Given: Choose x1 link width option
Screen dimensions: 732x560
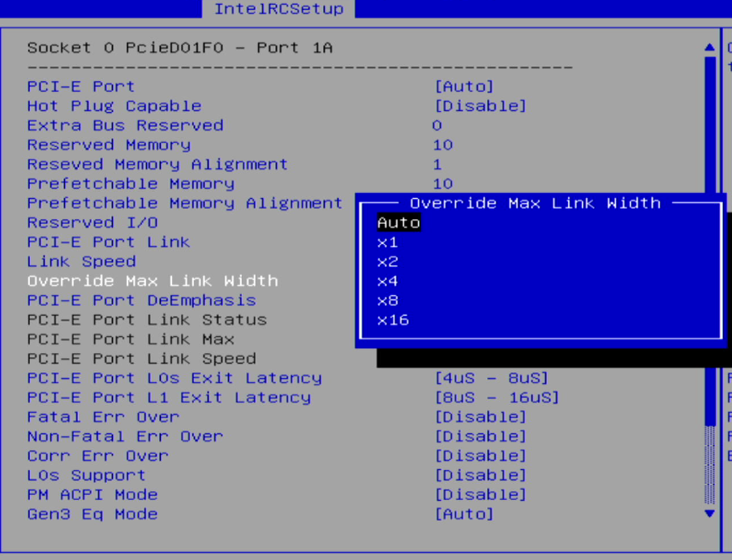Looking at the screenshot, I should coord(387,243).
